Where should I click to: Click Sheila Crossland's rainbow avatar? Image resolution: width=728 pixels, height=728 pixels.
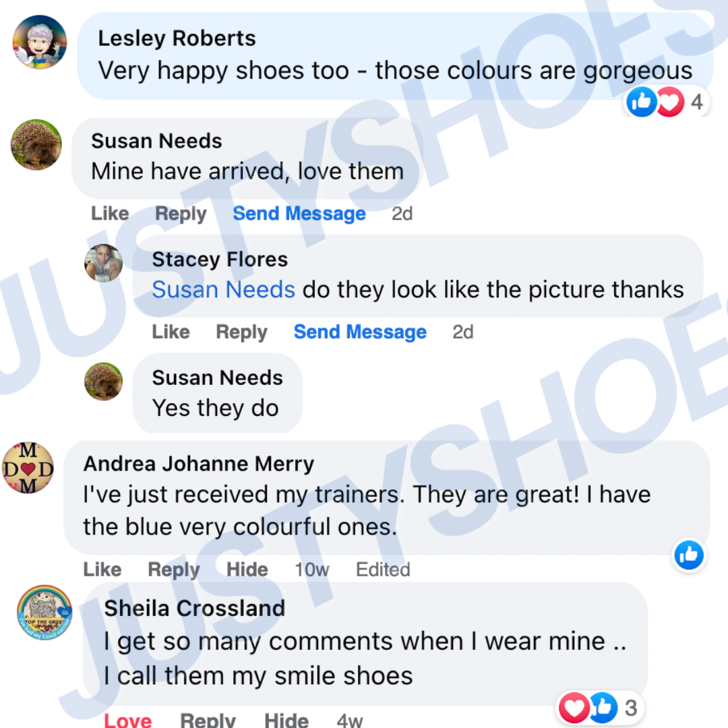(x=44, y=612)
